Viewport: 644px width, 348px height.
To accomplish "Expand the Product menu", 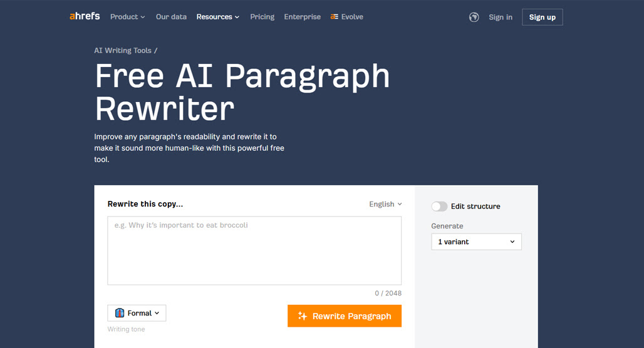I will pyautogui.click(x=127, y=17).
